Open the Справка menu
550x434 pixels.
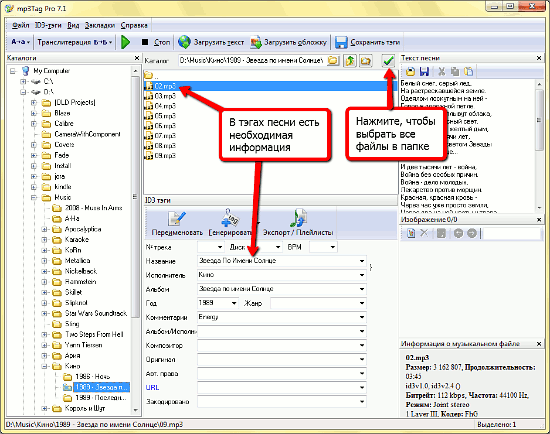(134, 25)
